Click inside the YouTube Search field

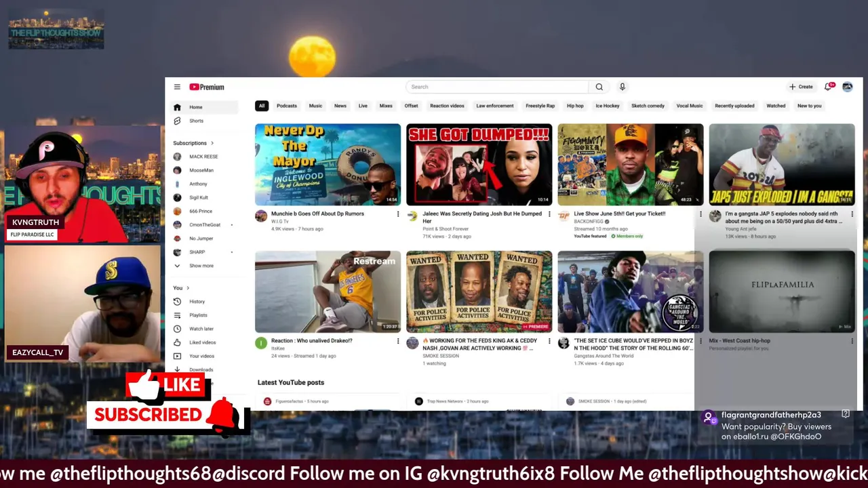point(497,87)
